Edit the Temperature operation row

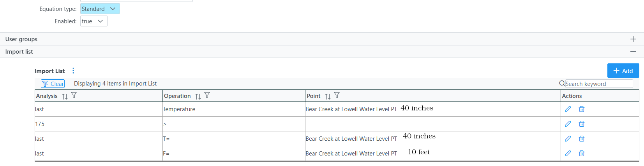coord(568,109)
